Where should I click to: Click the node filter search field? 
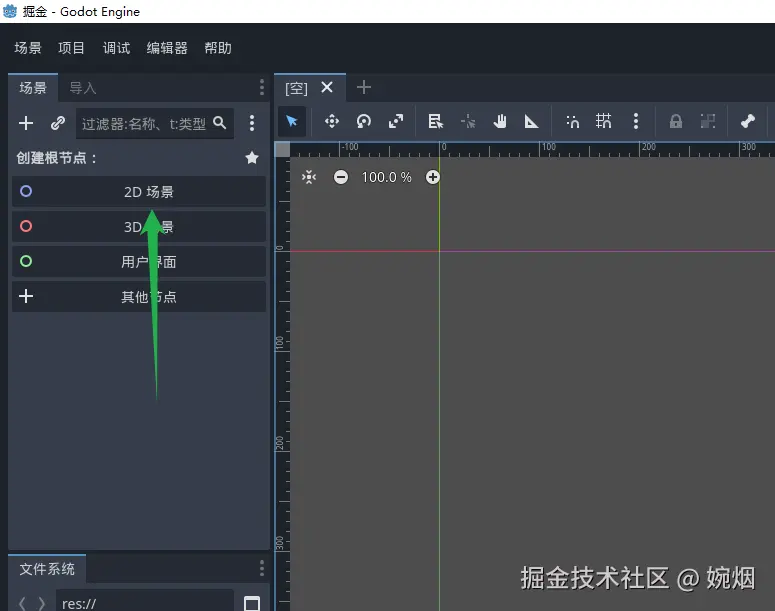[x=154, y=123]
